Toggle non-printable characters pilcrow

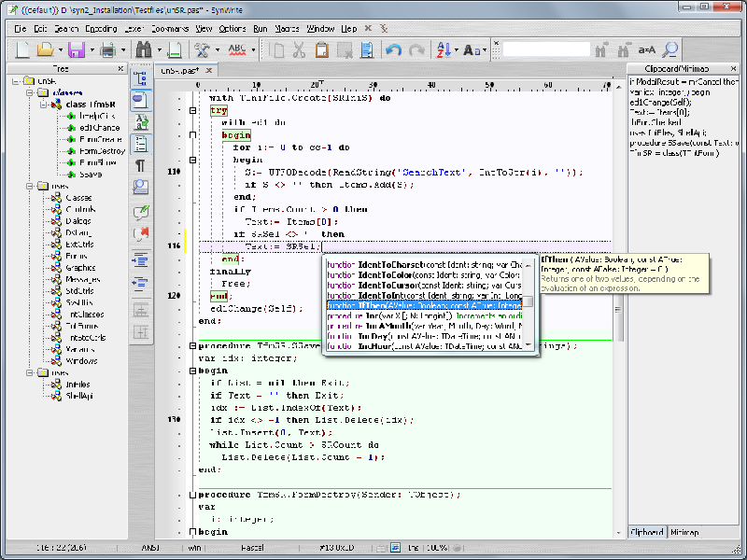[x=141, y=166]
